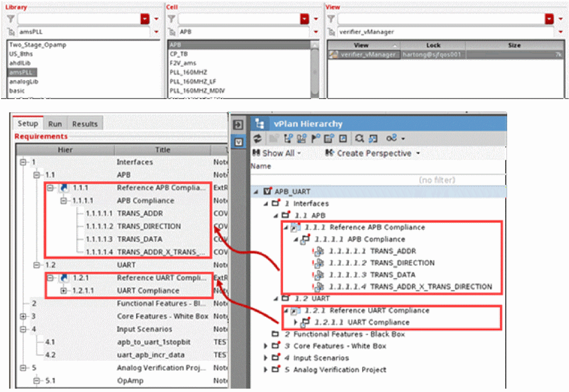569x392 pixels.
Task: Click the funnel filter icon under Cell
Action: [172, 19]
